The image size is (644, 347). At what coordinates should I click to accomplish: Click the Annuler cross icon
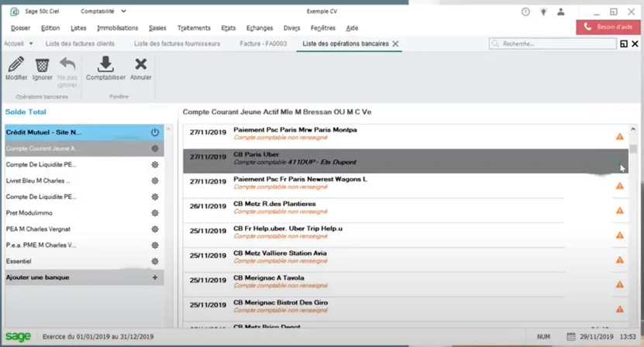tap(141, 64)
